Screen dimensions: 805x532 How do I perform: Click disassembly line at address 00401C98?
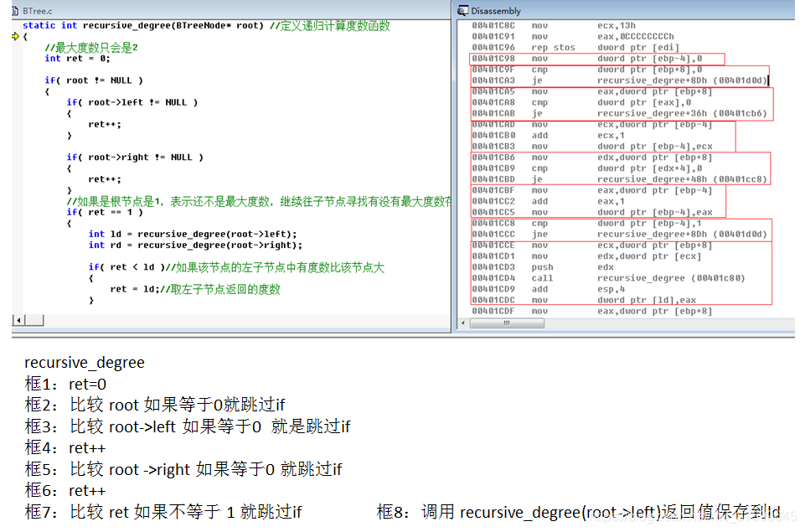pos(587,59)
